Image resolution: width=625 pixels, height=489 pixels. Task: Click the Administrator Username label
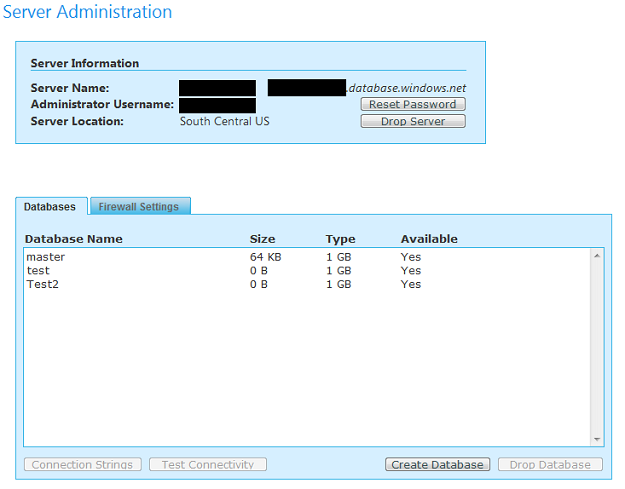(x=102, y=104)
